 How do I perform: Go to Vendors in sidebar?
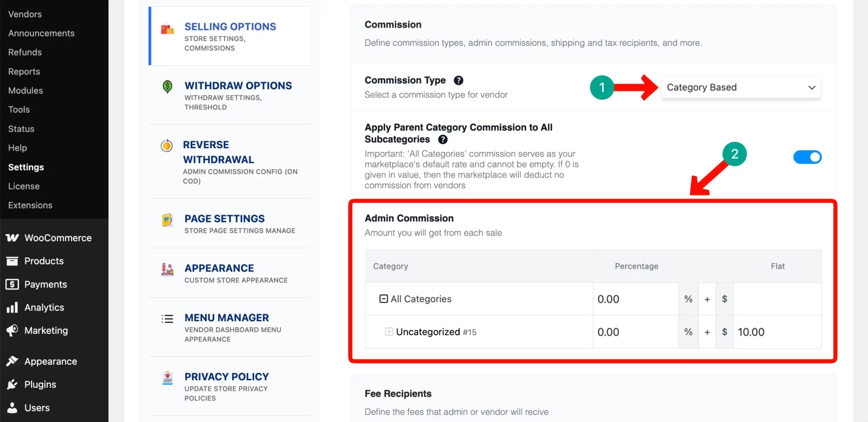coord(25,14)
